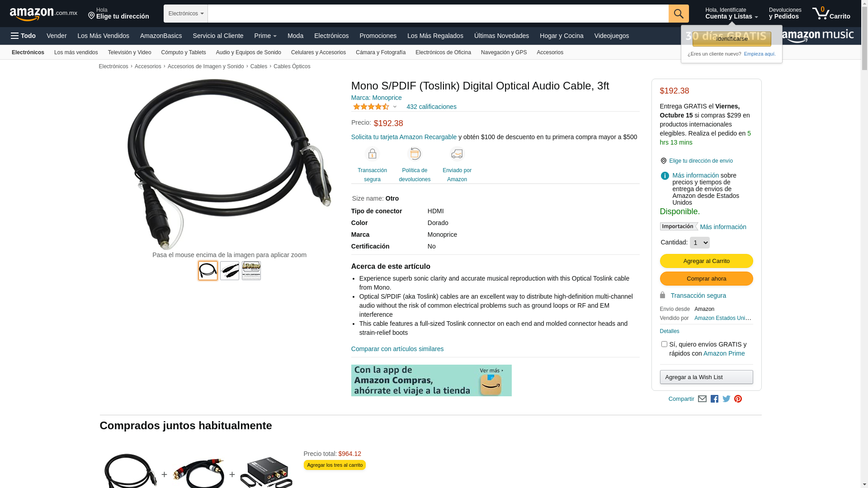Image resolution: width=868 pixels, height=488 pixels.
Task: Share the product via email icon
Action: (x=702, y=399)
